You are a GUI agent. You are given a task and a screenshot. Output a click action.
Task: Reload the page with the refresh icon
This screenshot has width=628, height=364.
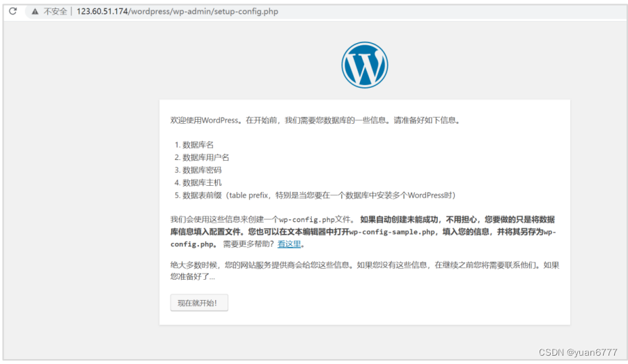pyautogui.click(x=13, y=11)
